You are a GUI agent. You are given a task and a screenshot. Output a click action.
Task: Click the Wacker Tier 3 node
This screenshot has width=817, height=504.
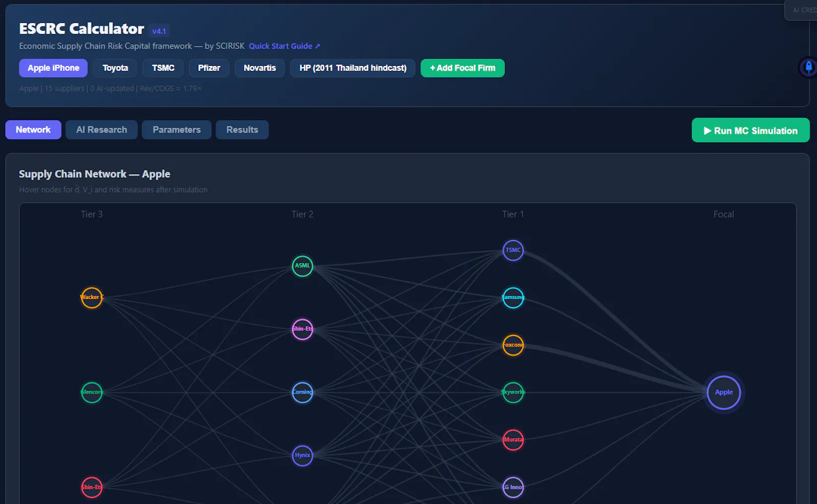click(x=92, y=297)
